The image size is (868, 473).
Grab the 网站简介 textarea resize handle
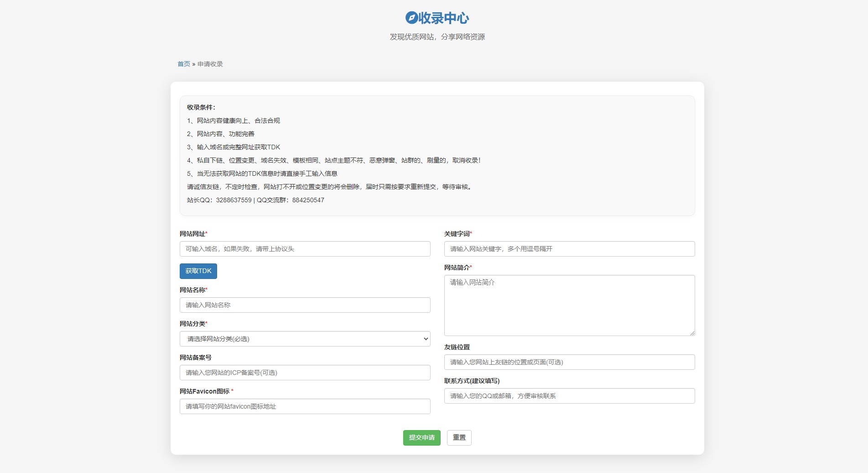click(692, 333)
